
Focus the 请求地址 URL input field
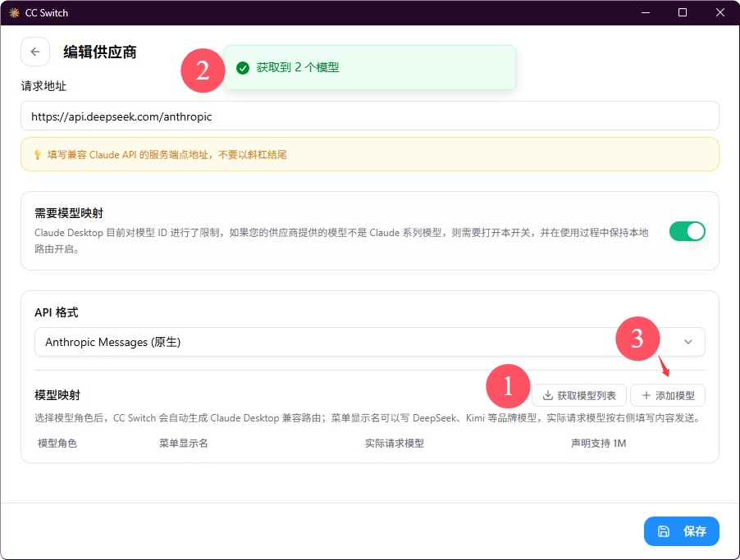coord(369,116)
